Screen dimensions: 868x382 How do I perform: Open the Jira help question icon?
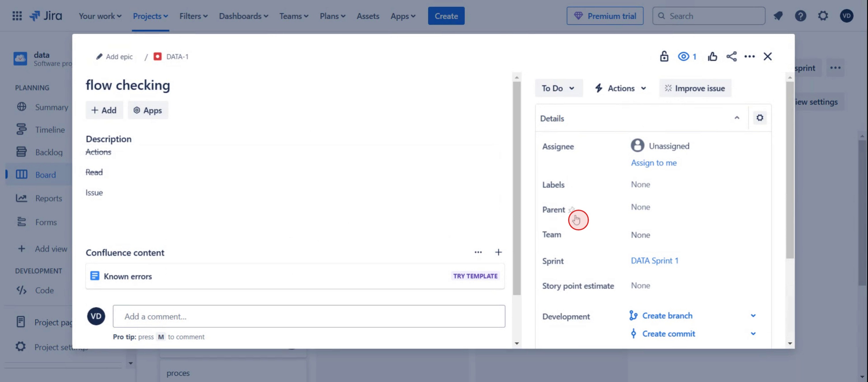800,16
